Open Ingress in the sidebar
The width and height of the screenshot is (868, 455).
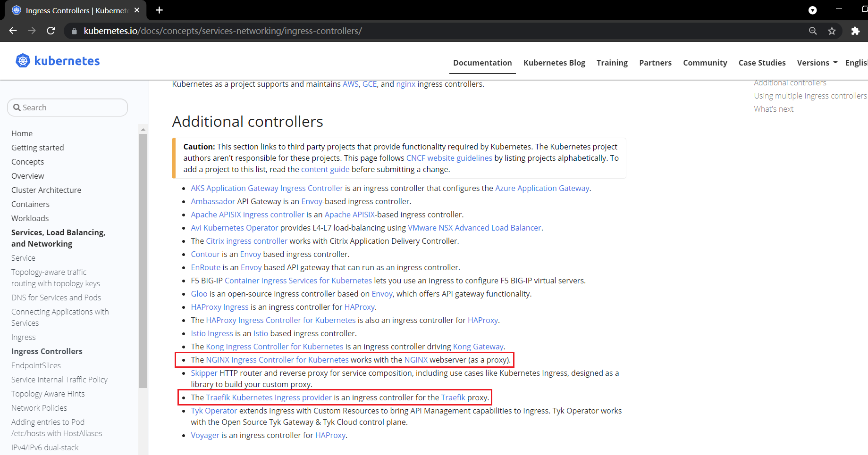[24, 337]
